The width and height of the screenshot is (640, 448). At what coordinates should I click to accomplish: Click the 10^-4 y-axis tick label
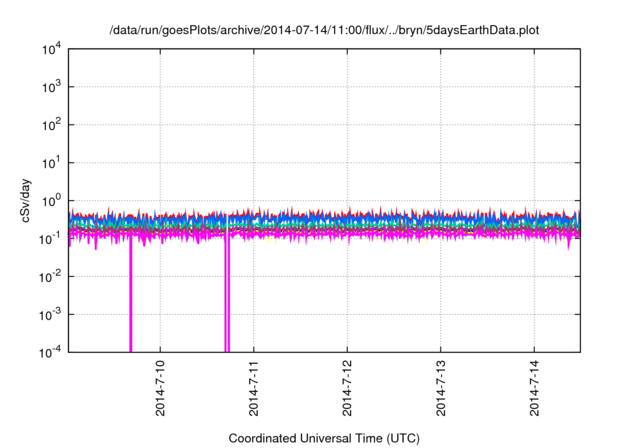tap(51, 352)
